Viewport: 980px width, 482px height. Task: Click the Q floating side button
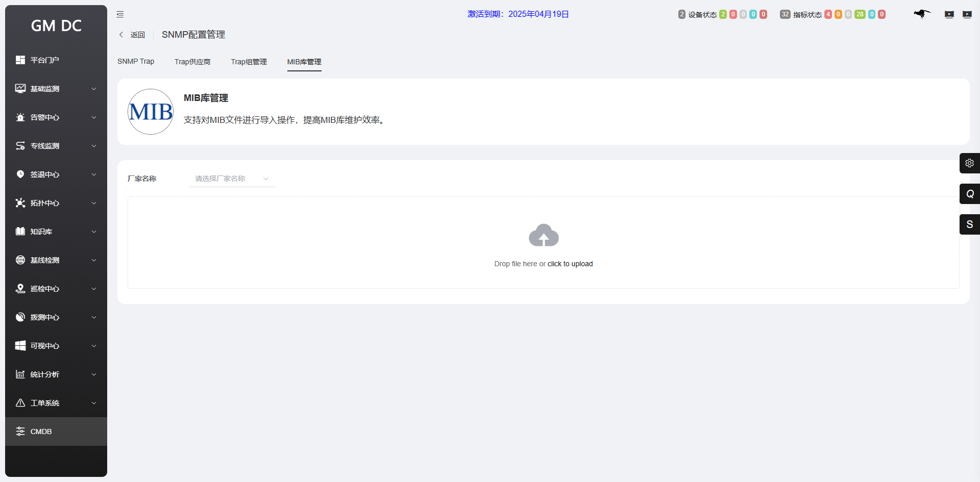click(x=970, y=194)
